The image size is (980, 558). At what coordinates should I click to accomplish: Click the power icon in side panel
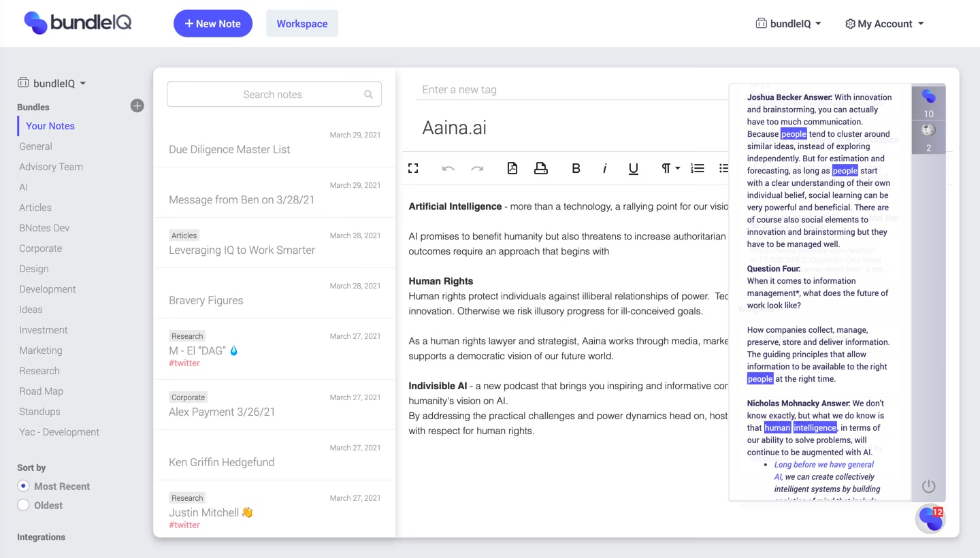929,486
